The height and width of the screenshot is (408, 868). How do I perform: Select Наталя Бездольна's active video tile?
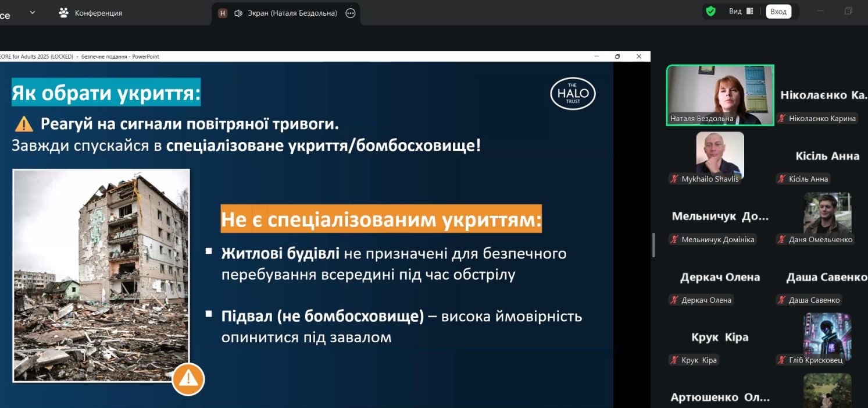720,95
